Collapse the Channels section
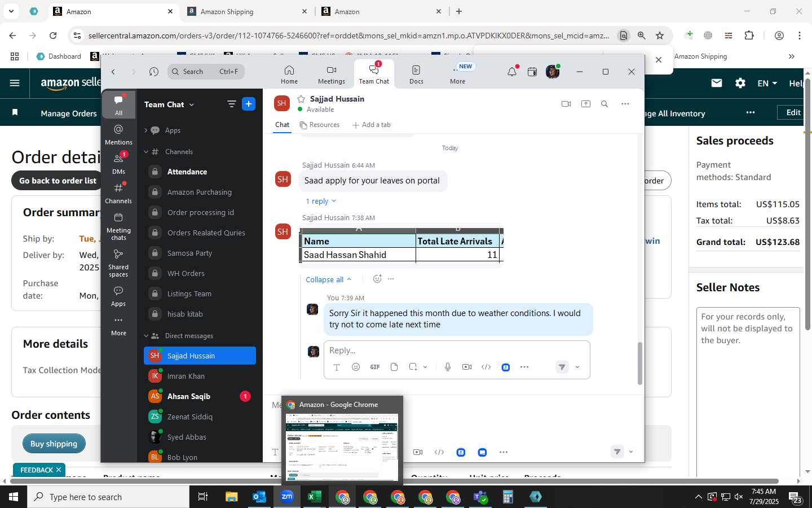The width and height of the screenshot is (812, 508). click(146, 152)
